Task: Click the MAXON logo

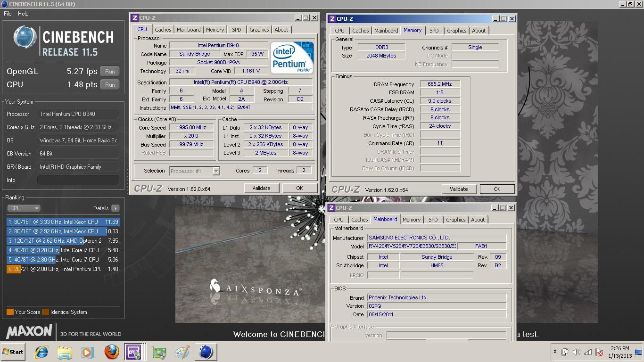Action: (29, 331)
